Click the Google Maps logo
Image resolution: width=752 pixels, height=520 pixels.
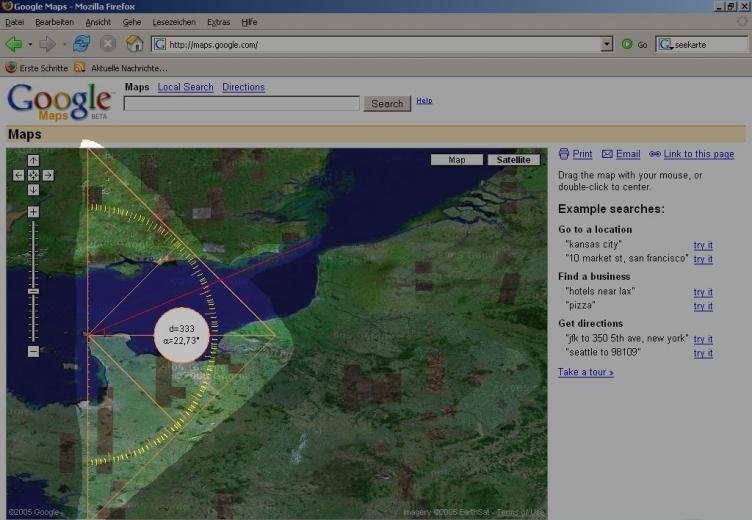(59, 102)
